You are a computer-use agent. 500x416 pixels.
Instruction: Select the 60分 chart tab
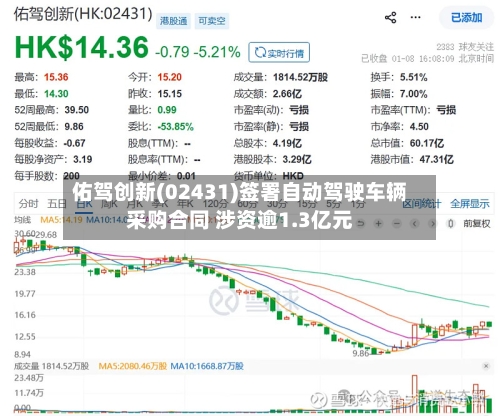[247, 203]
